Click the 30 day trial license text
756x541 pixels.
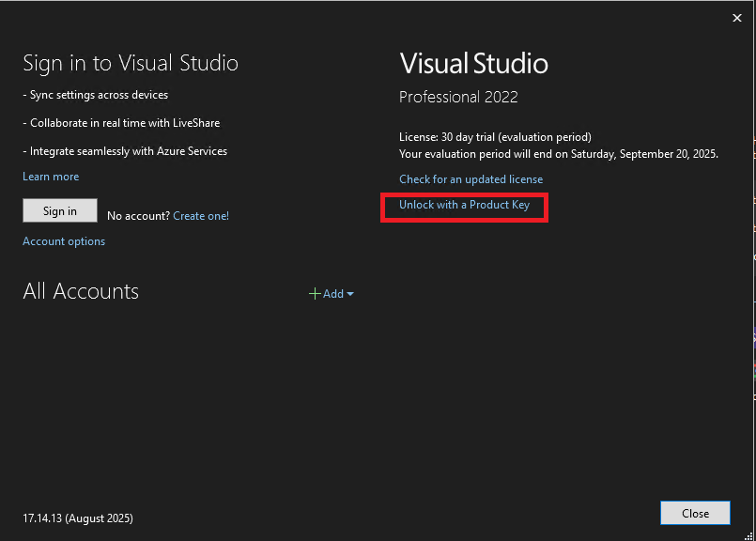495,137
